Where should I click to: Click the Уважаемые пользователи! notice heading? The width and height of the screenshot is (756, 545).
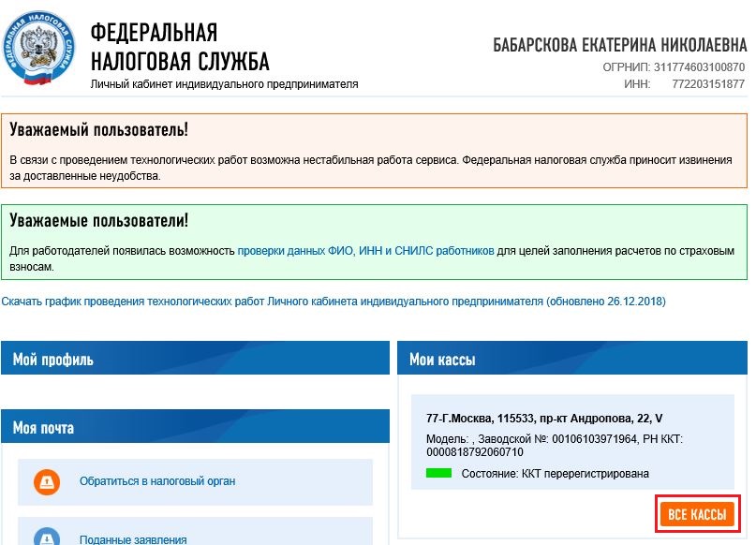99,221
